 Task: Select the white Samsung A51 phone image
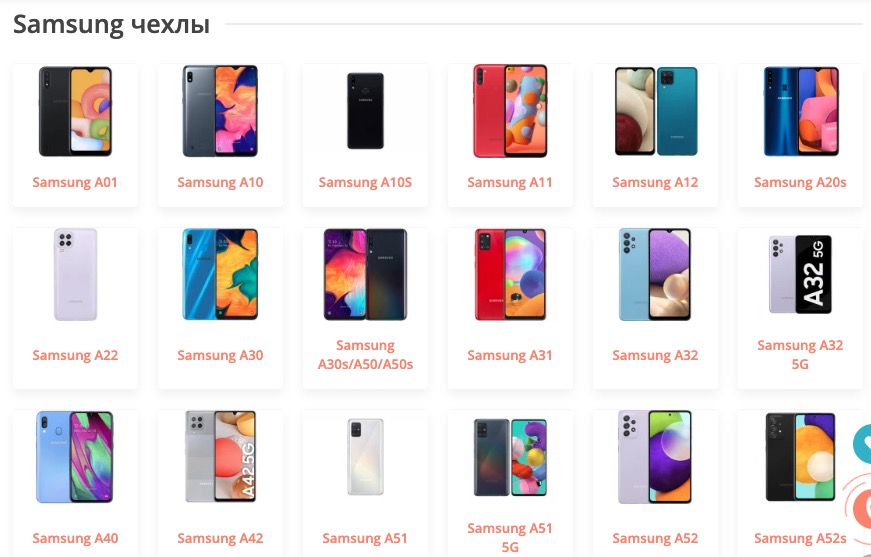click(365, 457)
